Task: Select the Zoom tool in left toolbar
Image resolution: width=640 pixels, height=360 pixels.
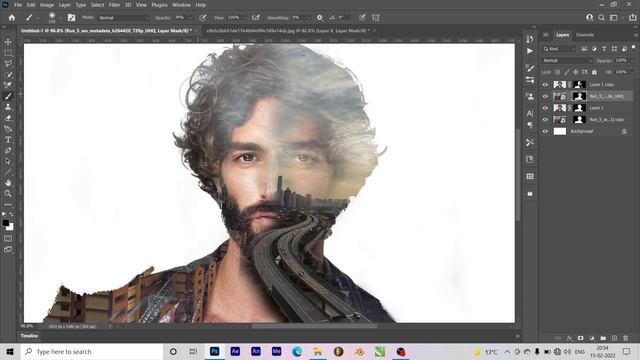Action: point(8,193)
